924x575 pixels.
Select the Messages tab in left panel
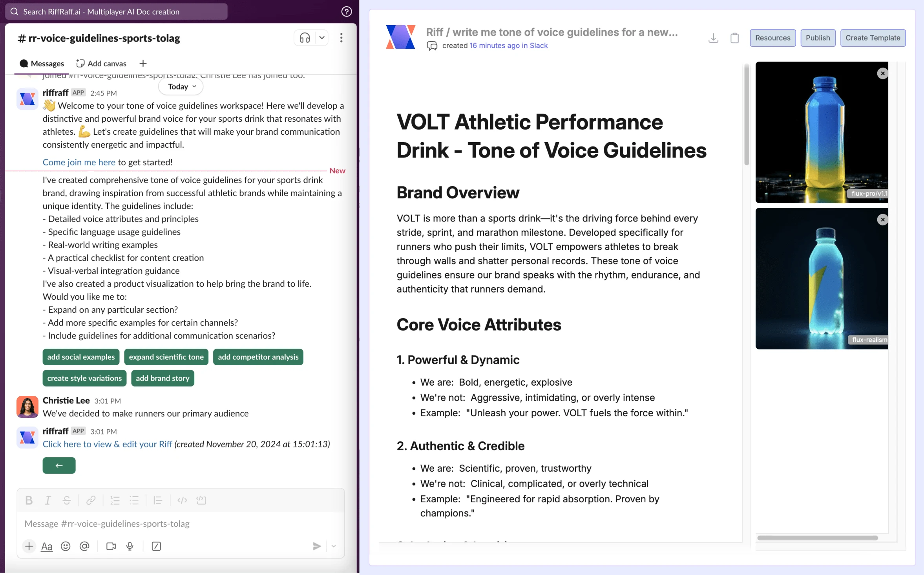[x=41, y=63]
